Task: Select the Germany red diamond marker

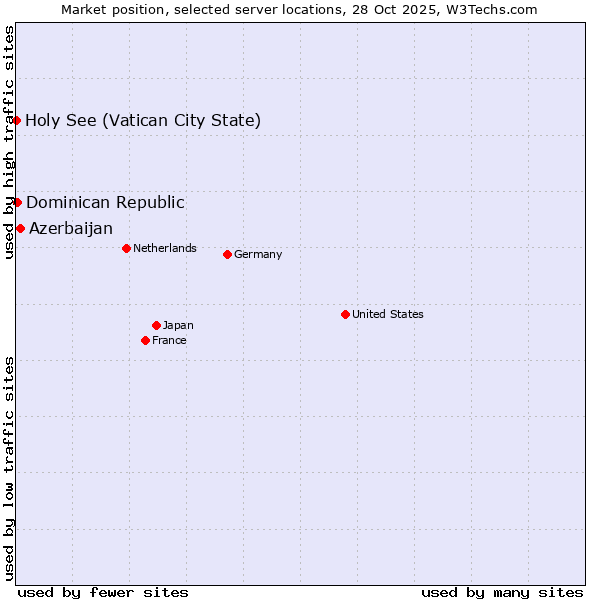Action: pos(227,254)
